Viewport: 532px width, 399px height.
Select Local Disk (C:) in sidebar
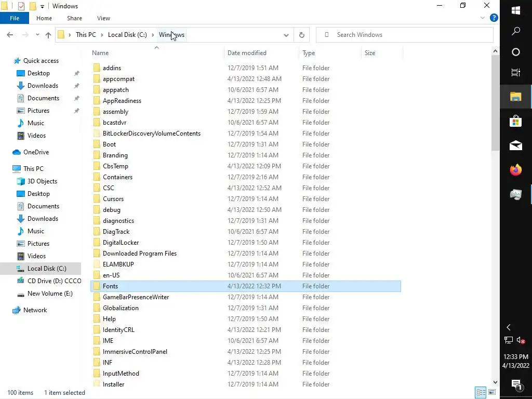point(47,269)
